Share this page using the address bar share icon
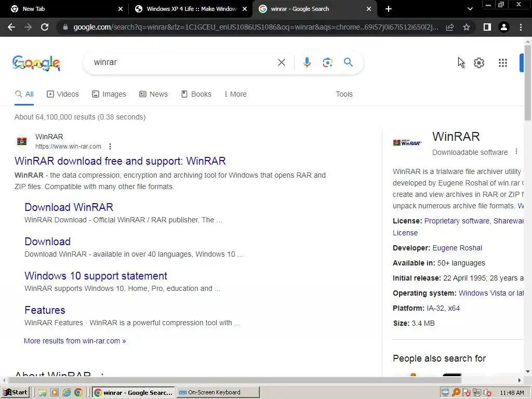Screen dimensions: 532x399 tap(450, 27)
